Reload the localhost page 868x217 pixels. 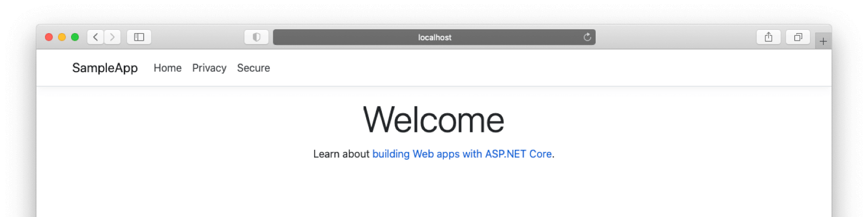[587, 37]
